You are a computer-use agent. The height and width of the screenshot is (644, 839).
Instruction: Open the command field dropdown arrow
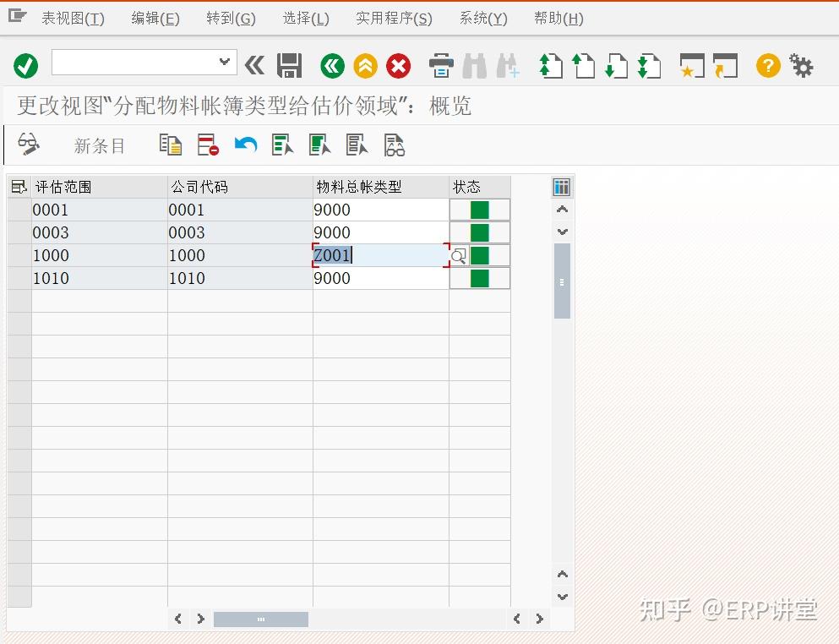(x=224, y=63)
